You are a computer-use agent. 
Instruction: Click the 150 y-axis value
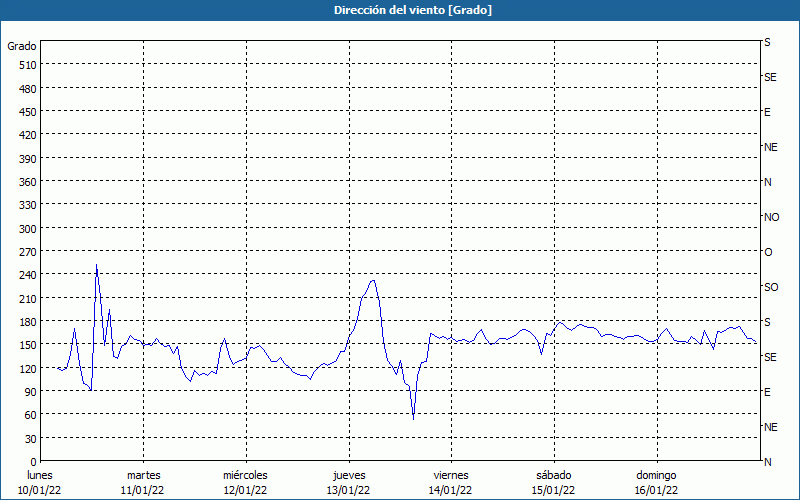[x=28, y=345]
